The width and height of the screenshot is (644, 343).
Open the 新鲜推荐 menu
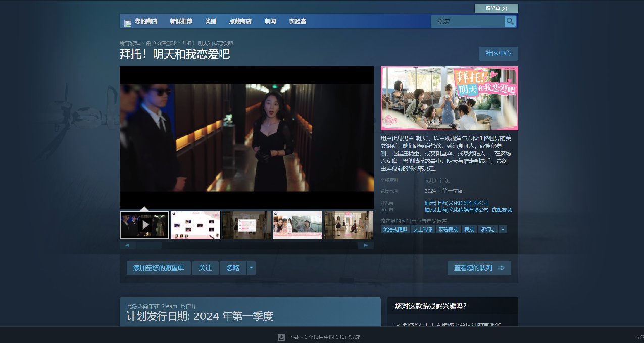tap(181, 21)
